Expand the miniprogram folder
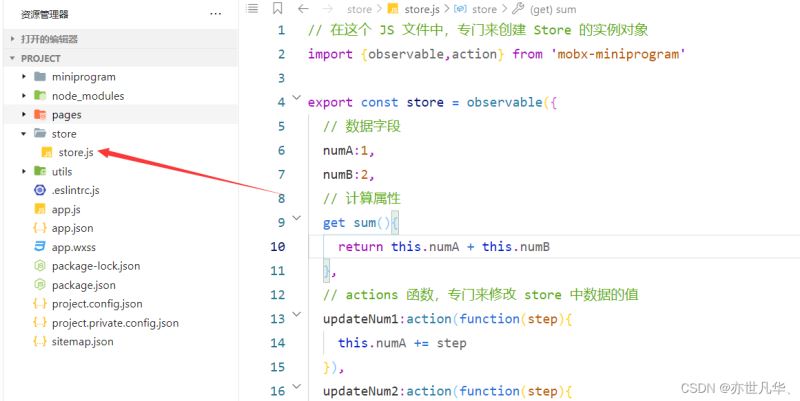 pos(24,77)
